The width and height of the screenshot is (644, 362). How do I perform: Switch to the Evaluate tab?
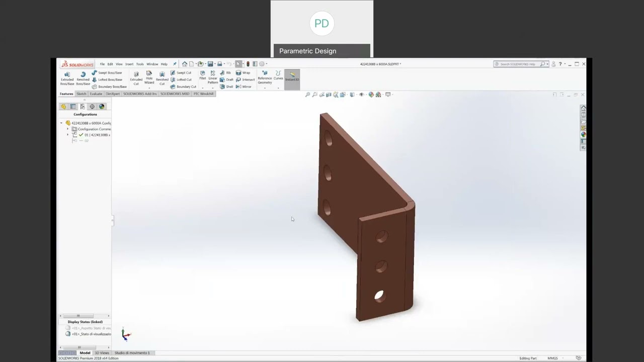(96, 94)
